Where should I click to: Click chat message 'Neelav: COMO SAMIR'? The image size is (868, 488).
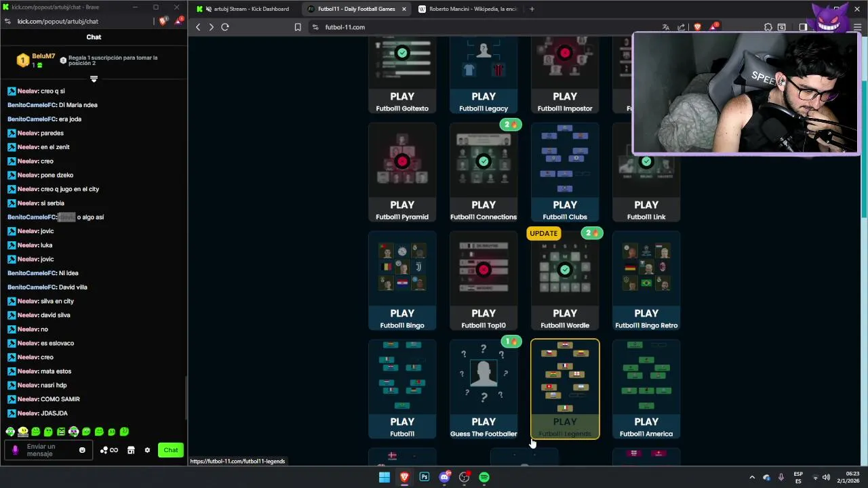[43, 399]
